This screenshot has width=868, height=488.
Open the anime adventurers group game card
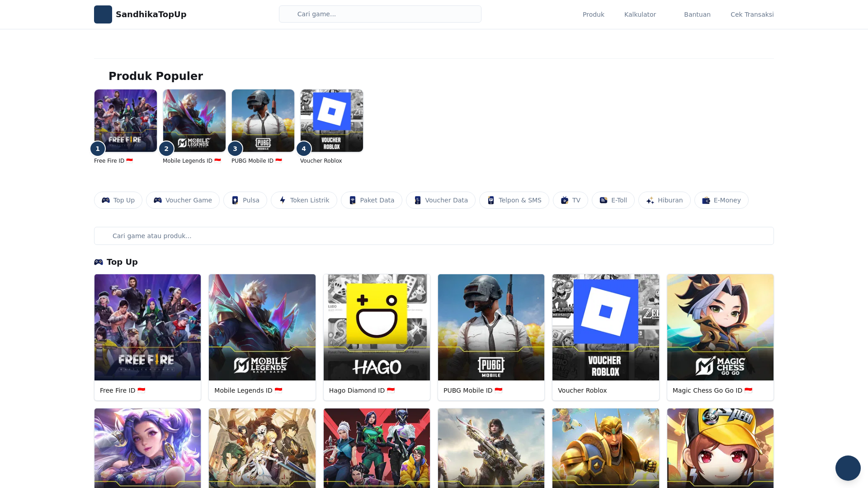click(262, 448)
